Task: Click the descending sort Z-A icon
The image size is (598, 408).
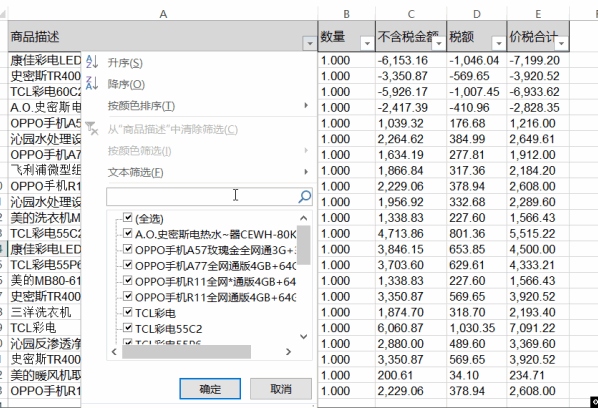Action: pos(92,83)
